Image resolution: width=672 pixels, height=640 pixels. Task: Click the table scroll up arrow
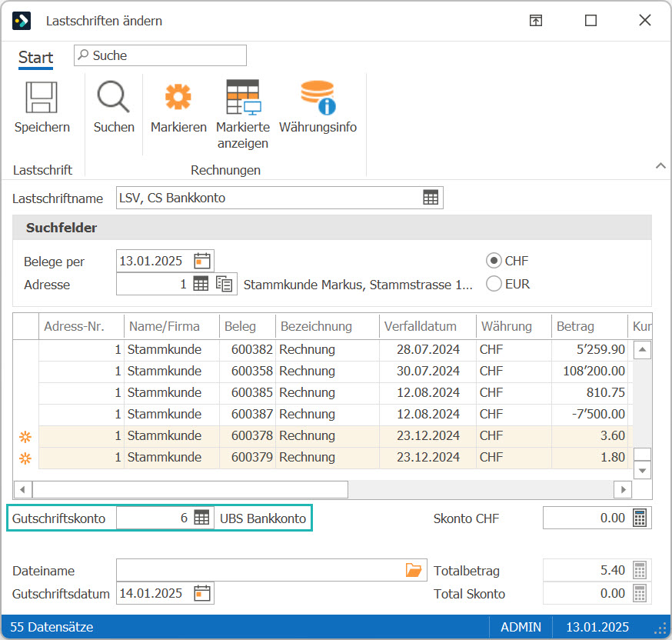point(642,349)
